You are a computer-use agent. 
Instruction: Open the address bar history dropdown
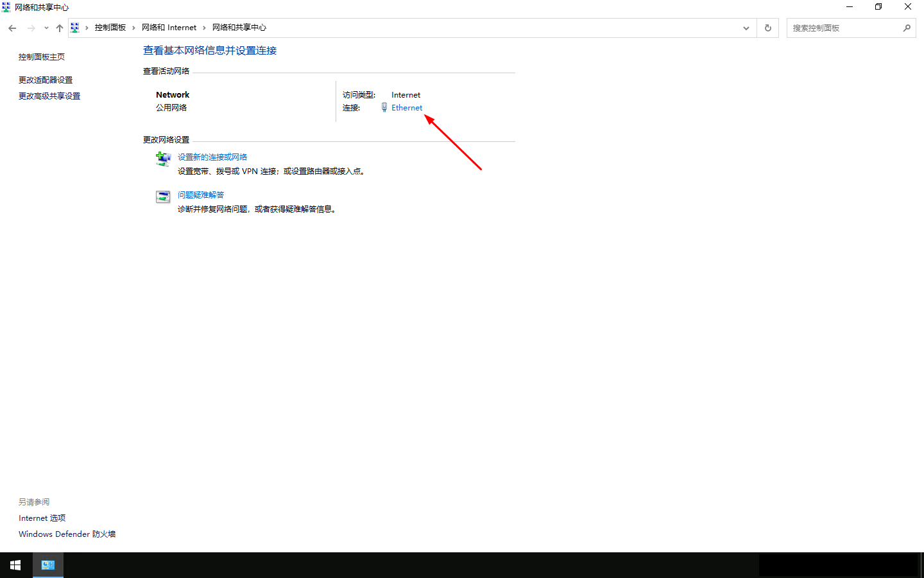[x=746, y=28]
